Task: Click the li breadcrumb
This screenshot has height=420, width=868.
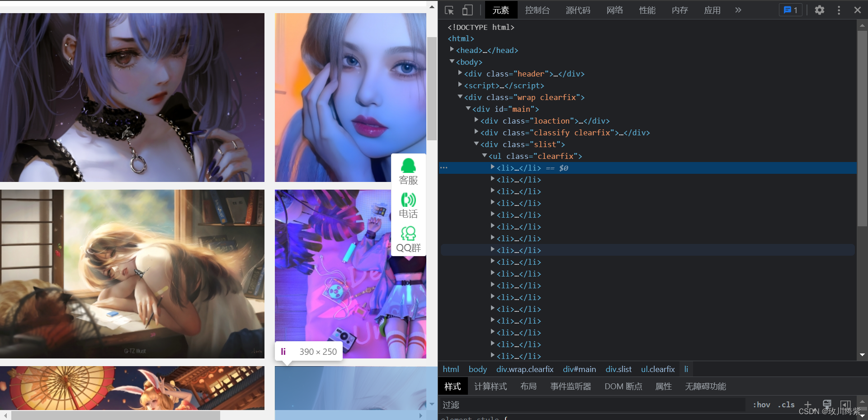Action: tap(686, 369)
